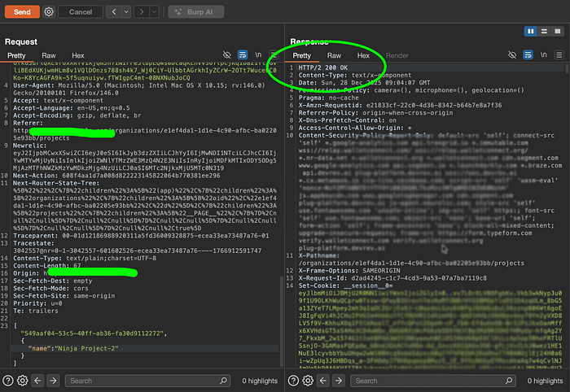This screenshot has height=392, width=570.
Task: Select side-by-side split layout
Action: [x=531, y=32]
